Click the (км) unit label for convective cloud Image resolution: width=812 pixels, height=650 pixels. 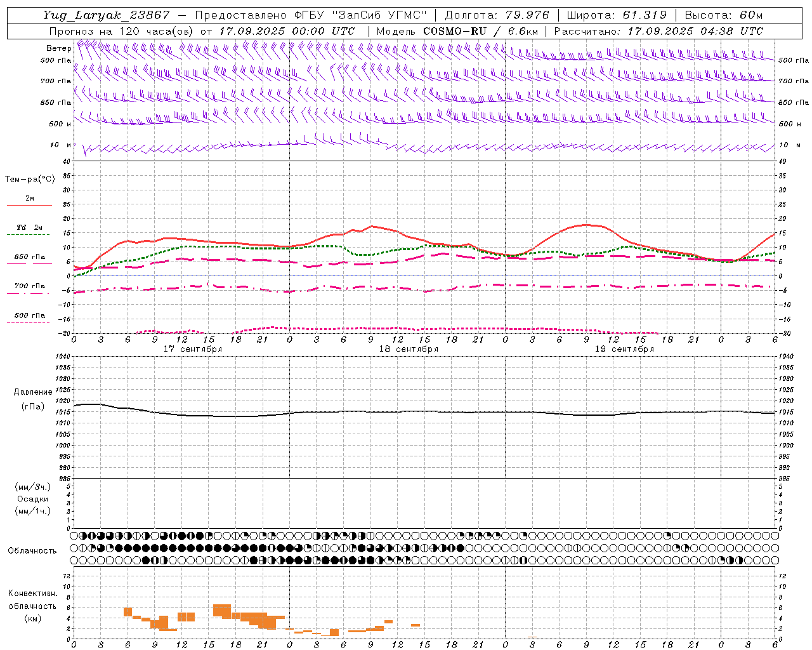pos(32,618)
